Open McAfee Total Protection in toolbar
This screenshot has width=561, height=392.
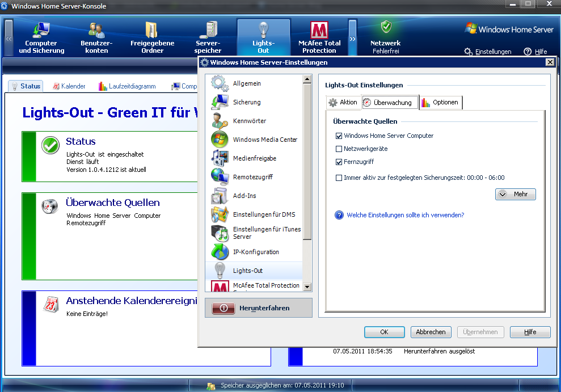(319, 37)
